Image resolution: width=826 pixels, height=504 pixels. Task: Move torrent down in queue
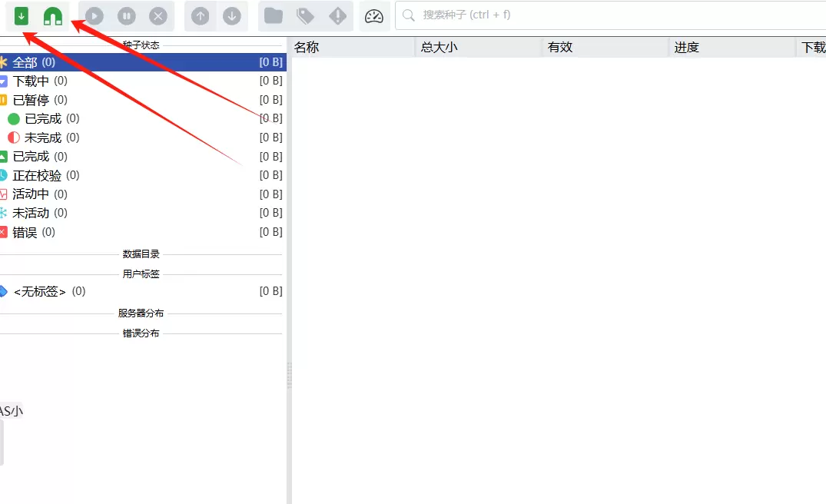[231, 15]
